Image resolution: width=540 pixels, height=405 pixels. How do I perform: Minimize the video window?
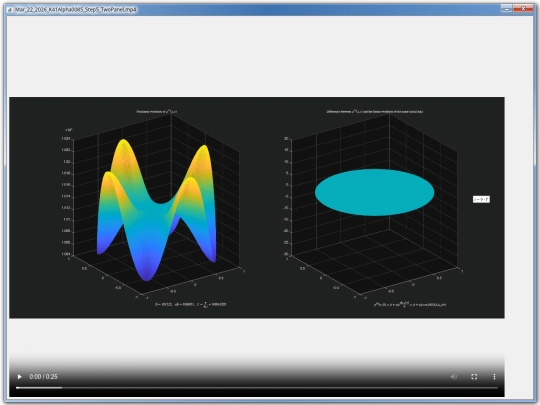506,8
